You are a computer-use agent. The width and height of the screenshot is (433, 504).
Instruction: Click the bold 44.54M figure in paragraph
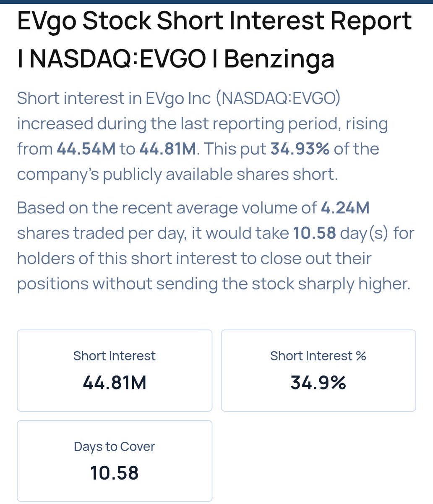pos(86,149)
